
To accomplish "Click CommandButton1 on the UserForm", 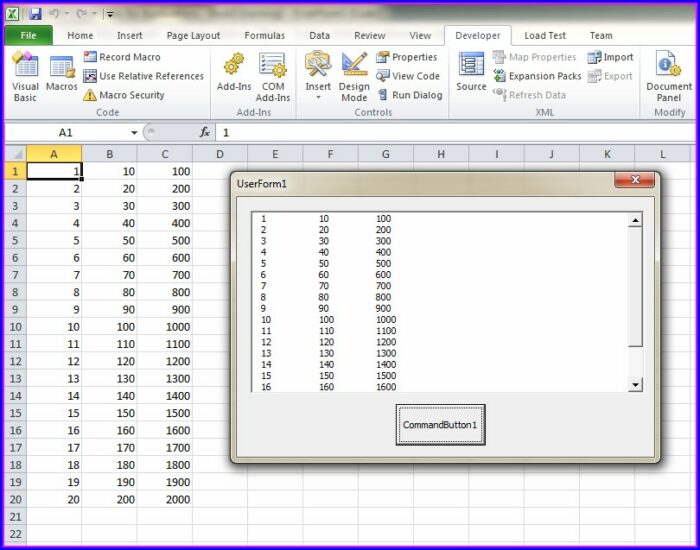I will point(440,425).
